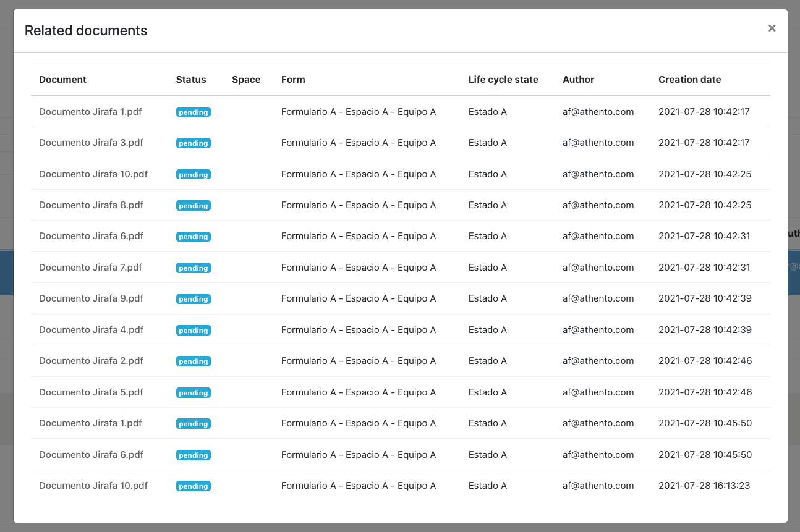Select Documento Jirafa 5.pdf
Image resolution: width=800 pixels, height=532 pixels.
[x=91, y=392]
